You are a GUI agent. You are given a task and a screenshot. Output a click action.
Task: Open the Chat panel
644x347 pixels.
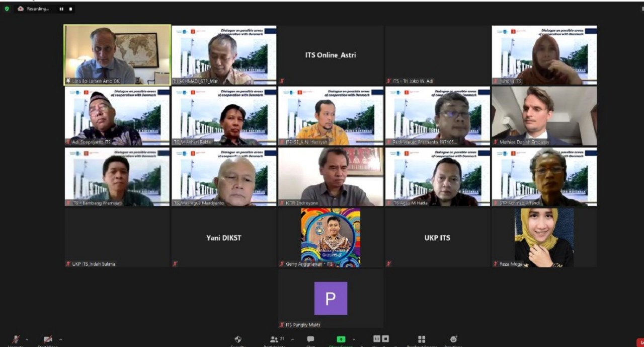click(x=310, y=340)
